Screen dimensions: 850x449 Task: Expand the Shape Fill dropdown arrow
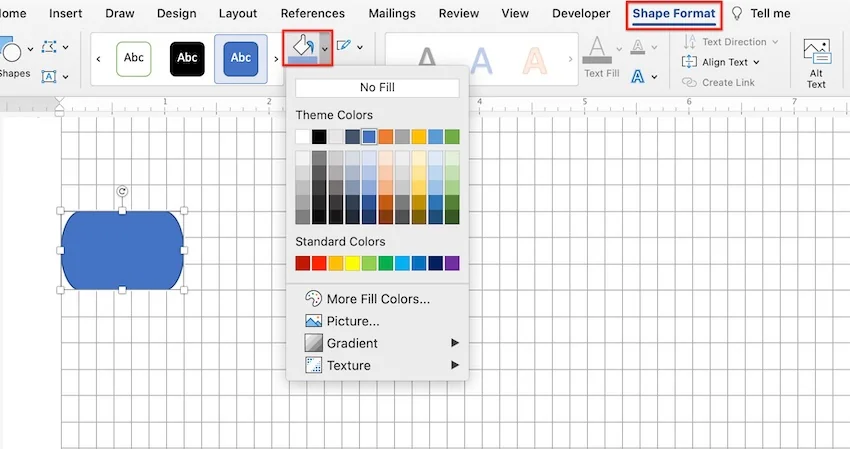point(325,49)
